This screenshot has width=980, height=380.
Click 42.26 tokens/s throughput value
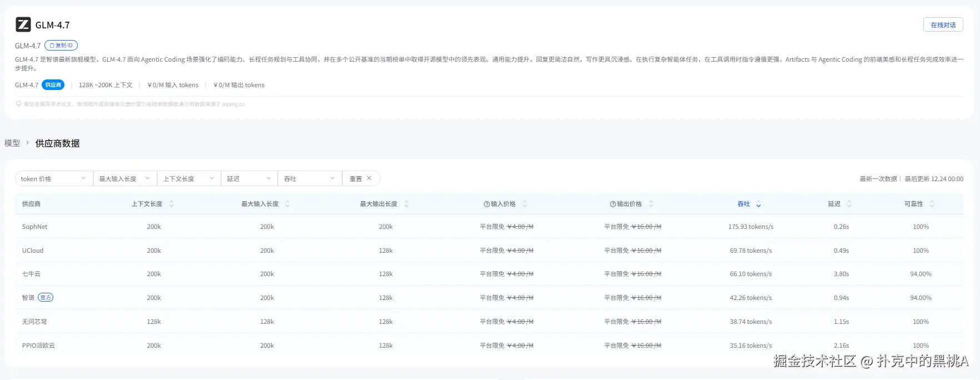tap(751, 298)
